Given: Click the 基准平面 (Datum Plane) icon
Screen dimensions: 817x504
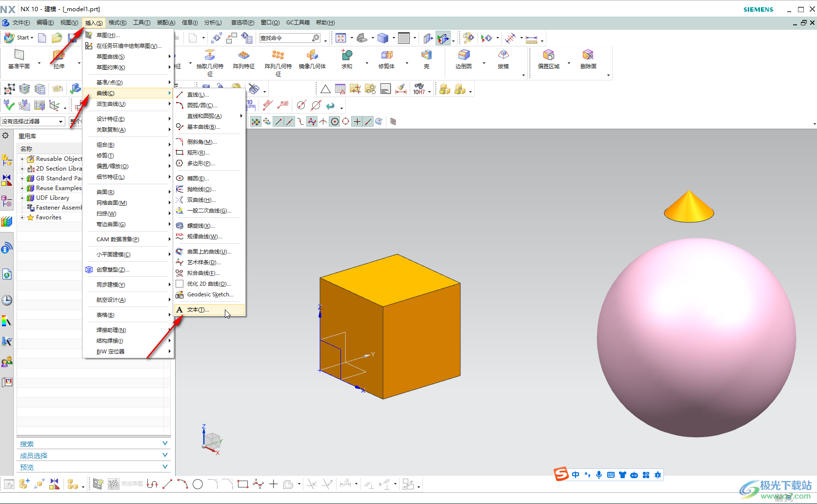Looking at the screenshot, I should point(19,55).
